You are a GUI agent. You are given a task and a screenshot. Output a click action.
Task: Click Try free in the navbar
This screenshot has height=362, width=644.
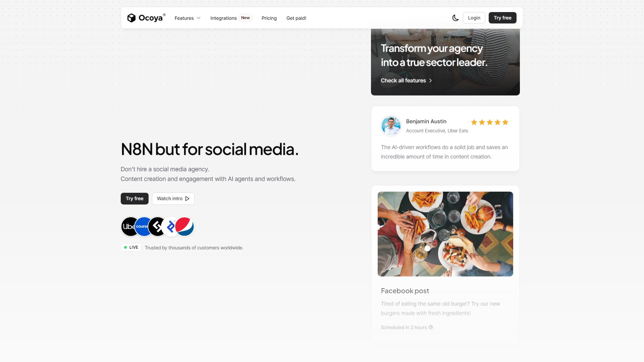pyautogui.click(x=502, y=18)
